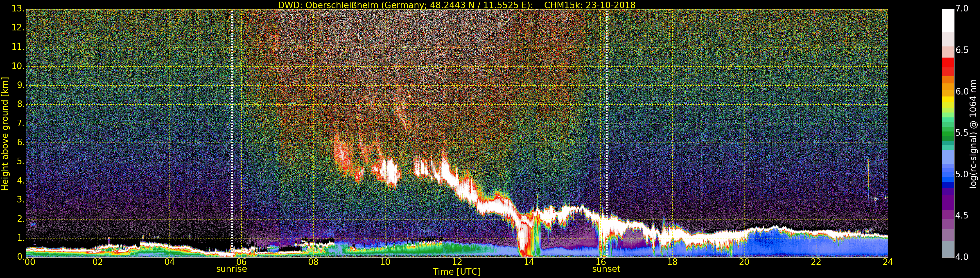Viewport: 980px width, 278px height.
Task: Click the 4.0 colorbar value
Action: tap(962, 257)
